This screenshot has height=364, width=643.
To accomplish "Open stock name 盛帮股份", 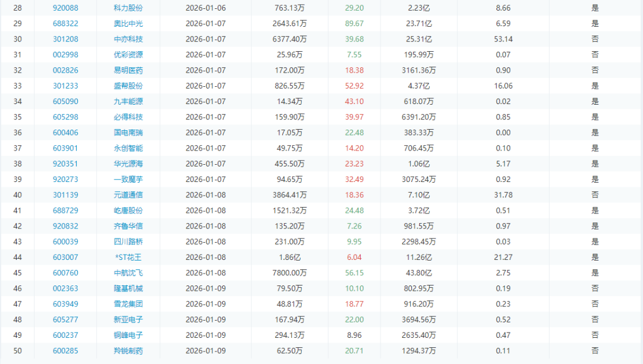I will click(129, 86).
